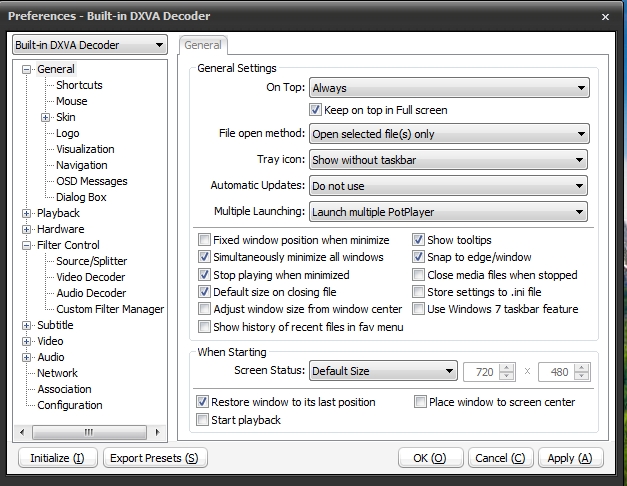Close the Preferences window
627x486 pixels.
pos(605,17)
